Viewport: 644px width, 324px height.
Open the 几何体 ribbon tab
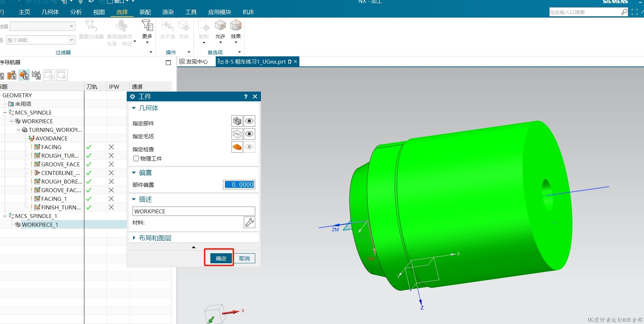[x=50, y=12]
